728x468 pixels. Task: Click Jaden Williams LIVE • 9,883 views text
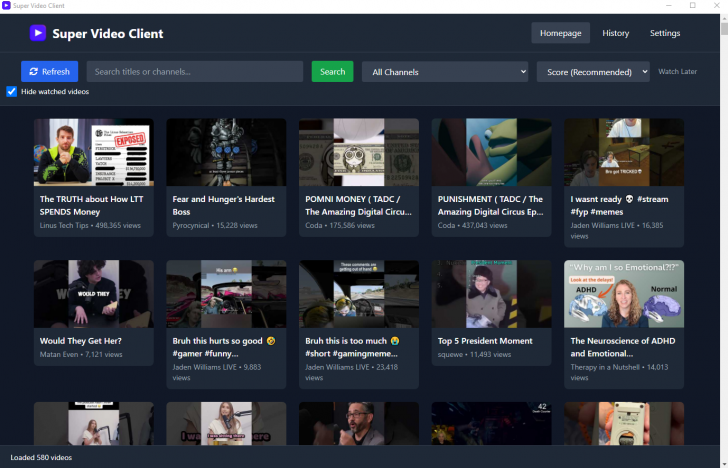tap(216, 372)
